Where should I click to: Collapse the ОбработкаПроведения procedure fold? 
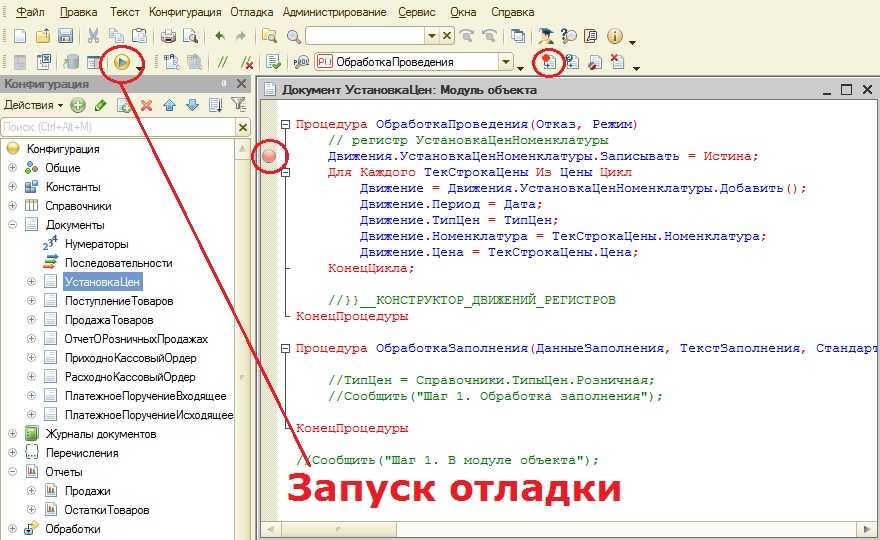pyautogui.click(x=285, y=124)
